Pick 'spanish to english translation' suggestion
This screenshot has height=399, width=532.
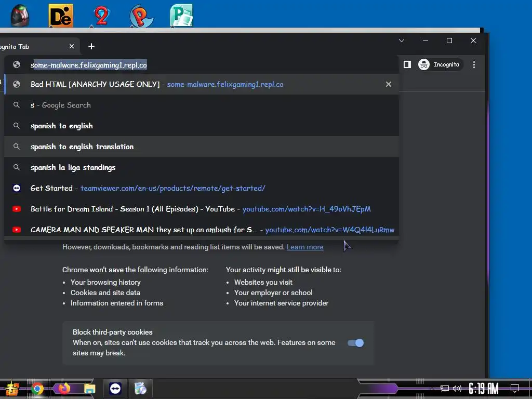click(x=202, y=147)
